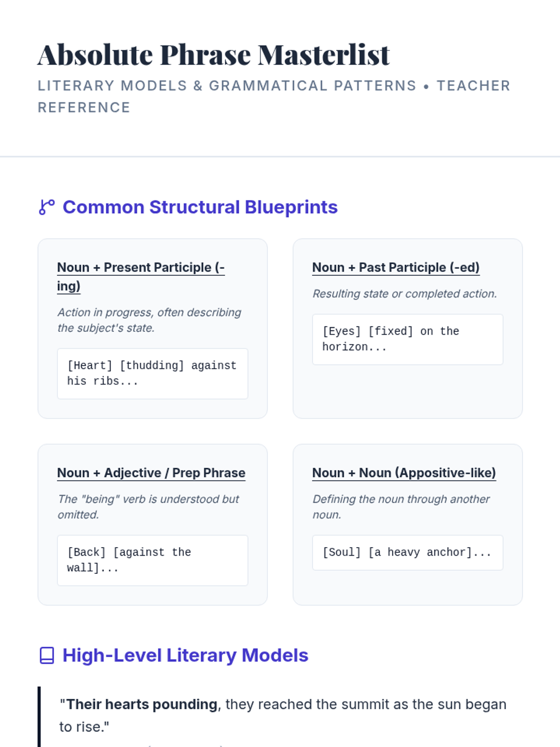The image size is (560, 747).
Task: Open the Noun + Past Participle (-ed) heading
Action: (396, 268)
